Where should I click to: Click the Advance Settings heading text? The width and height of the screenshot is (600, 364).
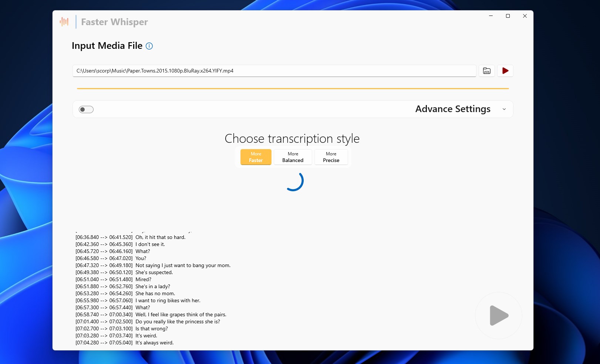pos(453,109)
